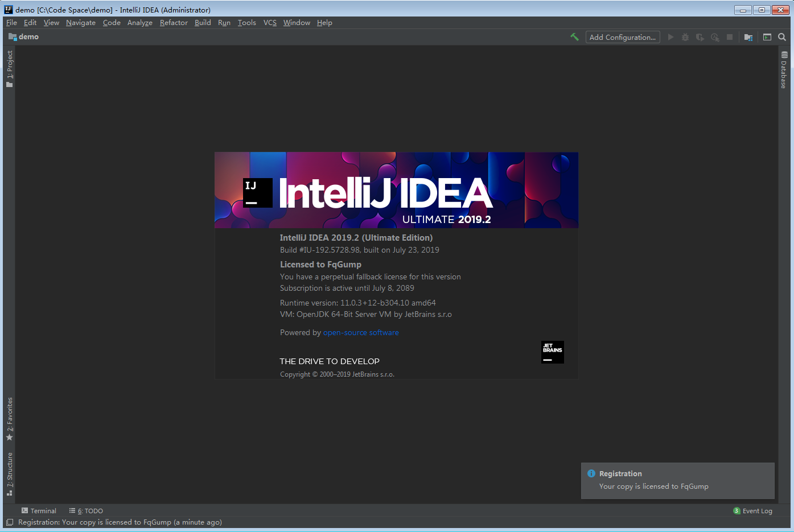
Task: Open Project Structure via the folder icon
Action: [748, 37]
